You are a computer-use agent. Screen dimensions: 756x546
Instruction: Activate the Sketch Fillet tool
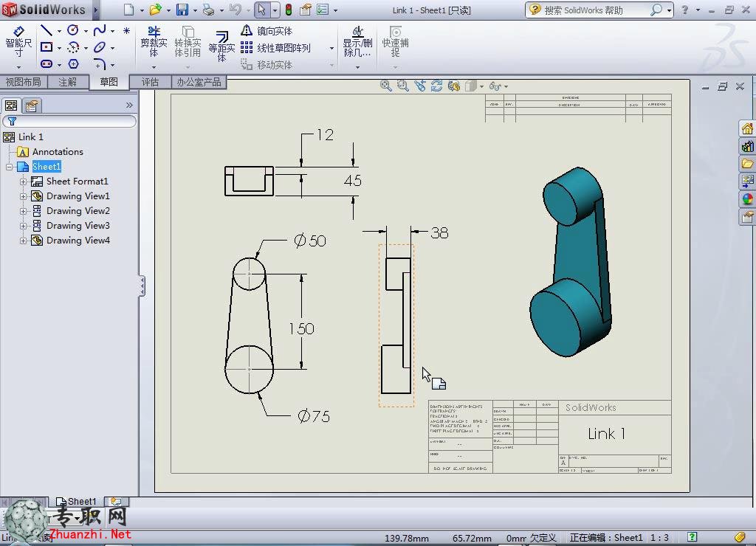tap(100, 63)
